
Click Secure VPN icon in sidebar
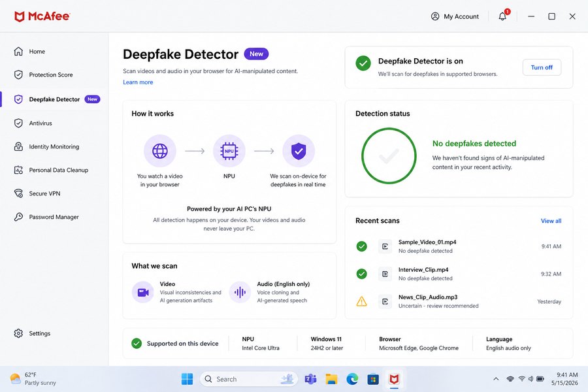(18, 193)
